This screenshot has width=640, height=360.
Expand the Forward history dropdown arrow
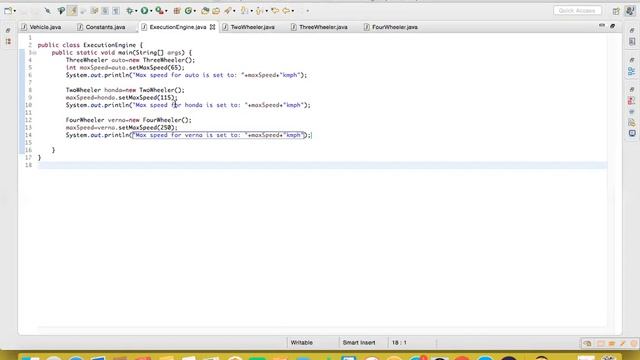click(x=293, y=11)
